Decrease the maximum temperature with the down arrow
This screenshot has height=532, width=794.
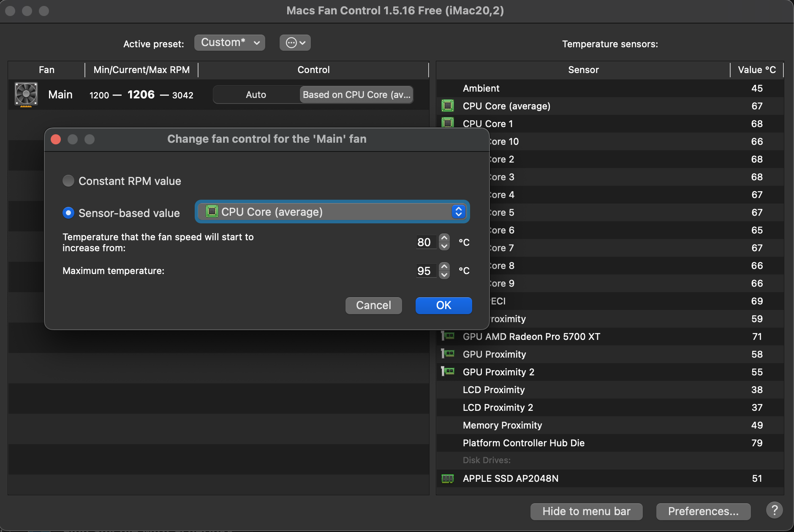point(444,275)
